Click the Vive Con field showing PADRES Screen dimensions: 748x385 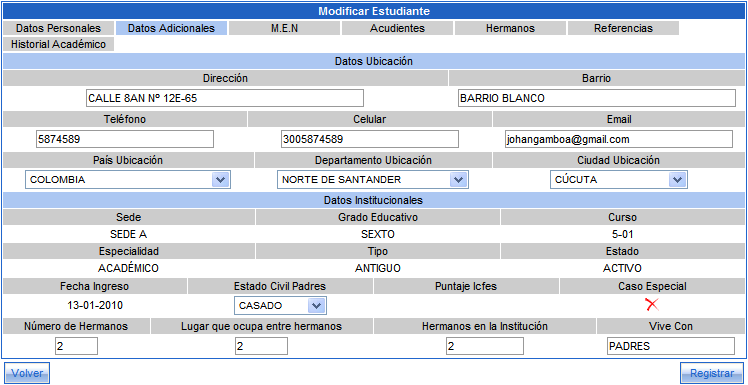coord(671,346)
